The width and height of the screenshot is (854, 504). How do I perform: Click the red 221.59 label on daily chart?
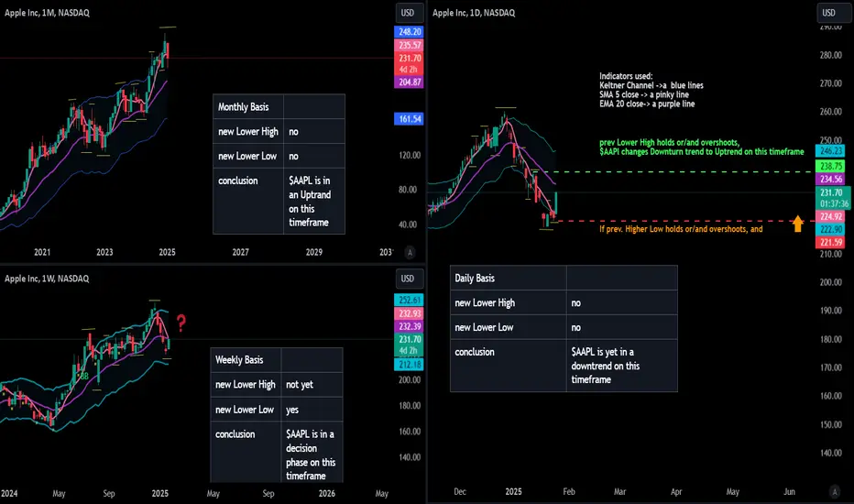pos(830,243)
